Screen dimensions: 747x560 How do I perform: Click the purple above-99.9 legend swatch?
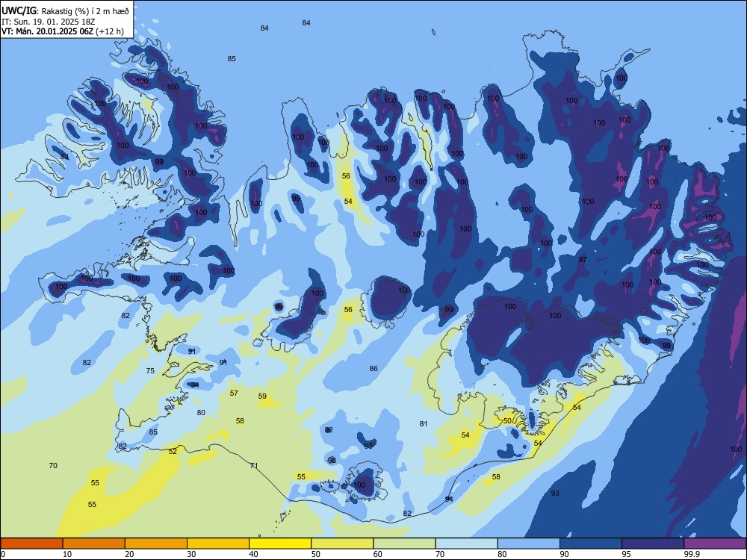pyautogui.click(x=715, y=544)
